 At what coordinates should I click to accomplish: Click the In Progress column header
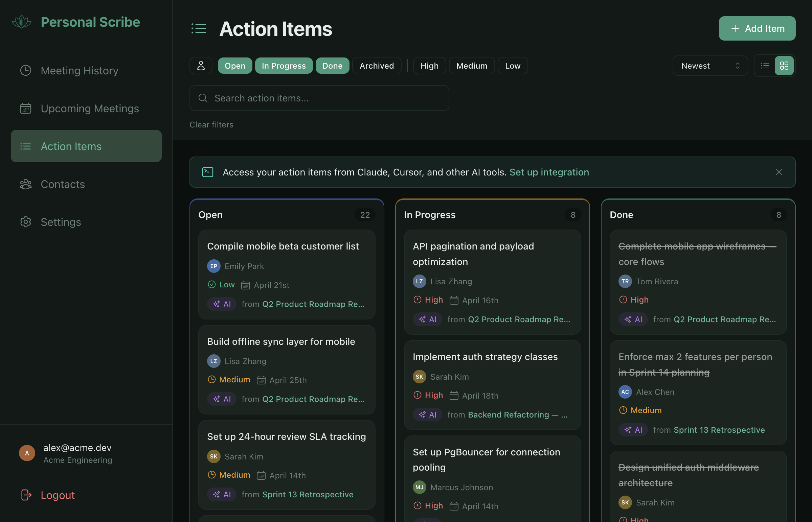429,215
